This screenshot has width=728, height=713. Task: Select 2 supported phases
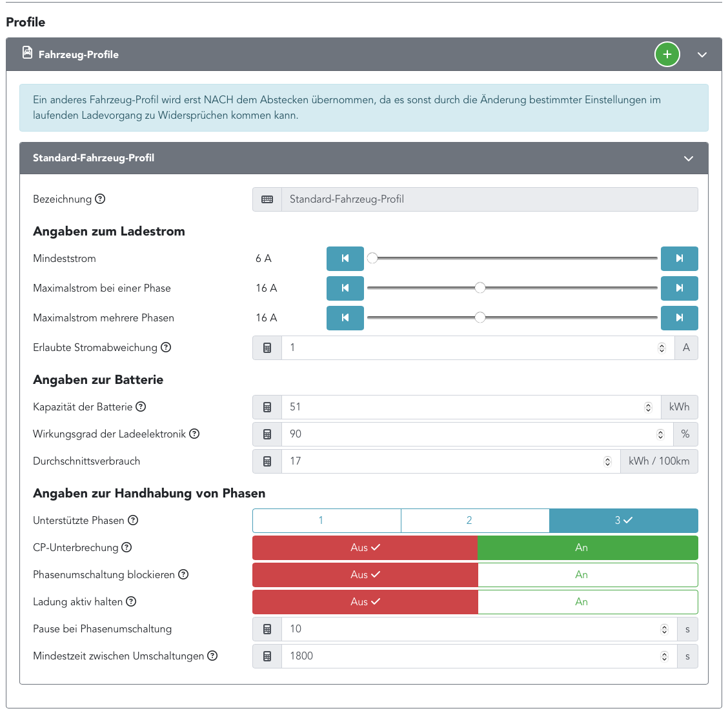pos(475,520)
